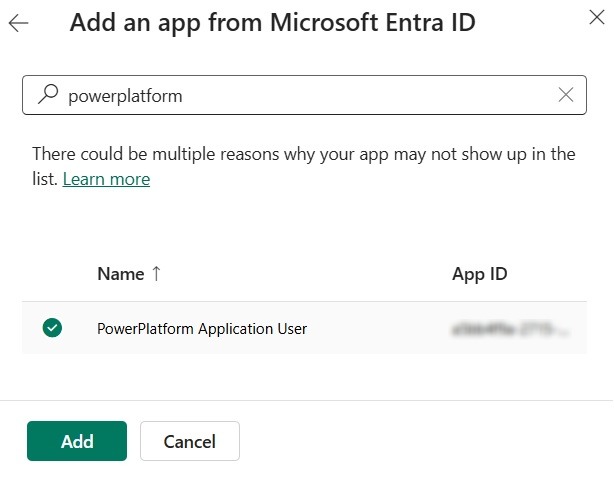Clear the powerplatform search text with the X
Image resolution: width=614 pixels, height=486 pixels.
coord(566,95)
